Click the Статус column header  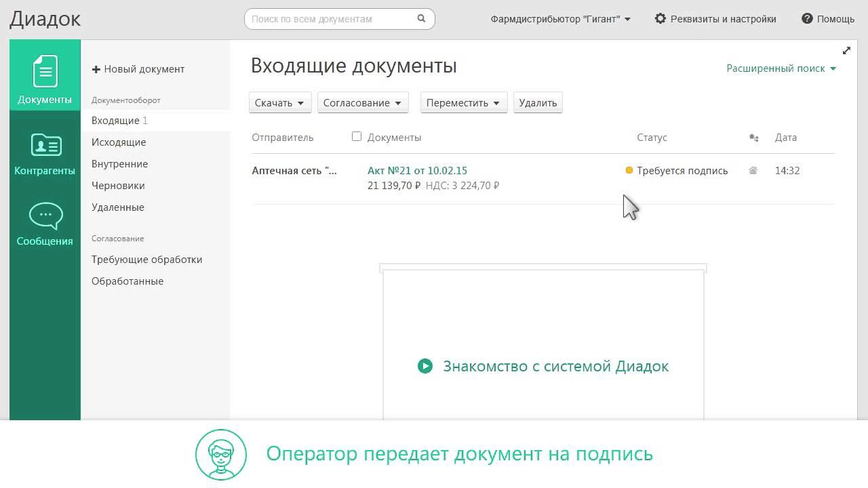(x=652, y=138)
